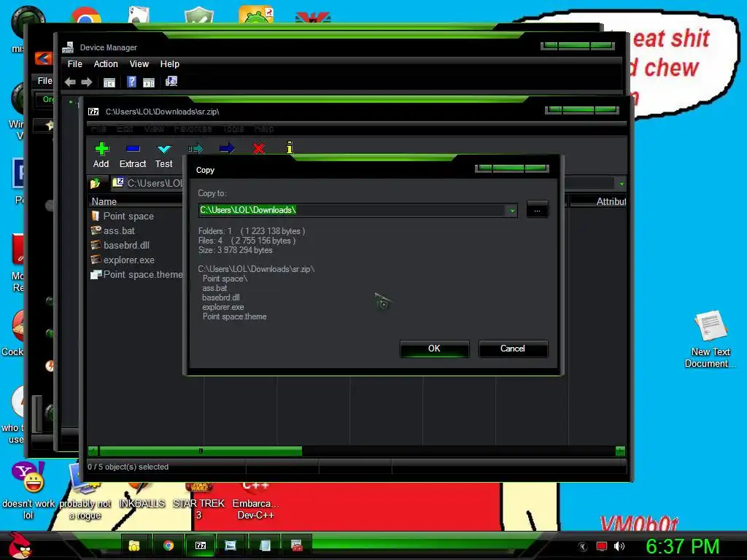Click the dark blue arrow Move icon in 7-Zip
747x560 pixels.
point(227,149)
